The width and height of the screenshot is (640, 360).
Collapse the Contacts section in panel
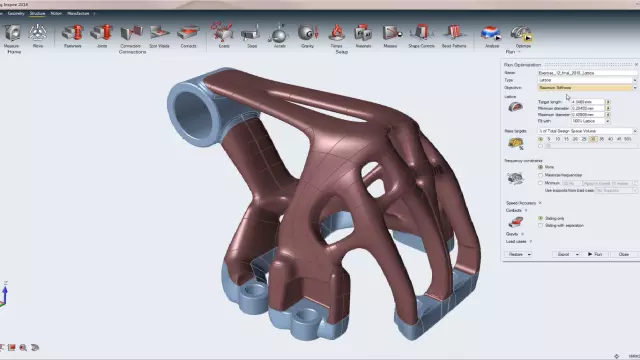point(526,210)
